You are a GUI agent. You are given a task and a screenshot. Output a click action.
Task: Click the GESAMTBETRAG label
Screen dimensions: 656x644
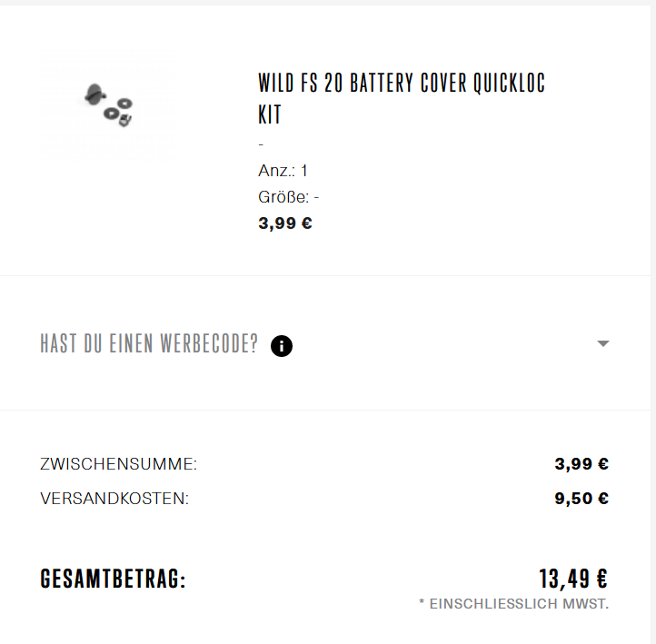coord(113,579)
